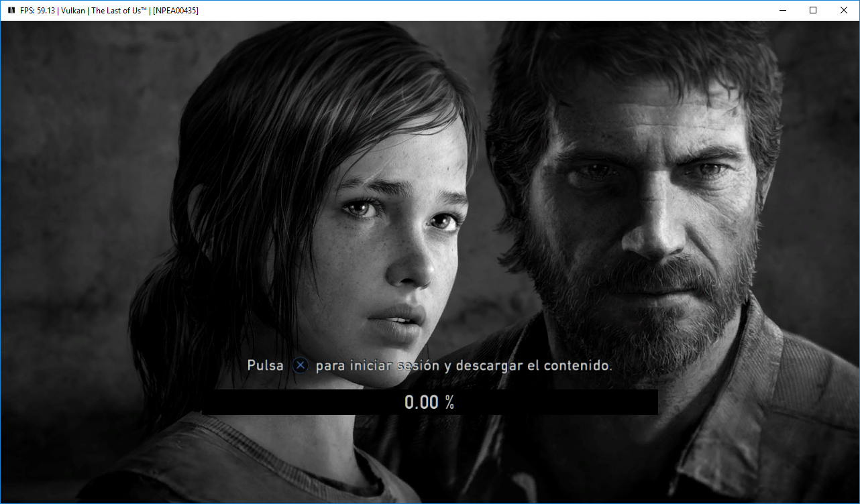Click "para iniciar sesión" prompt text

(367, 366)
